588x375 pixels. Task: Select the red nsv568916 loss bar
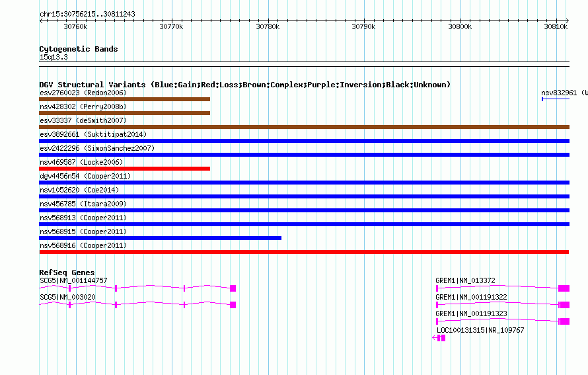[x=304, y=252]
